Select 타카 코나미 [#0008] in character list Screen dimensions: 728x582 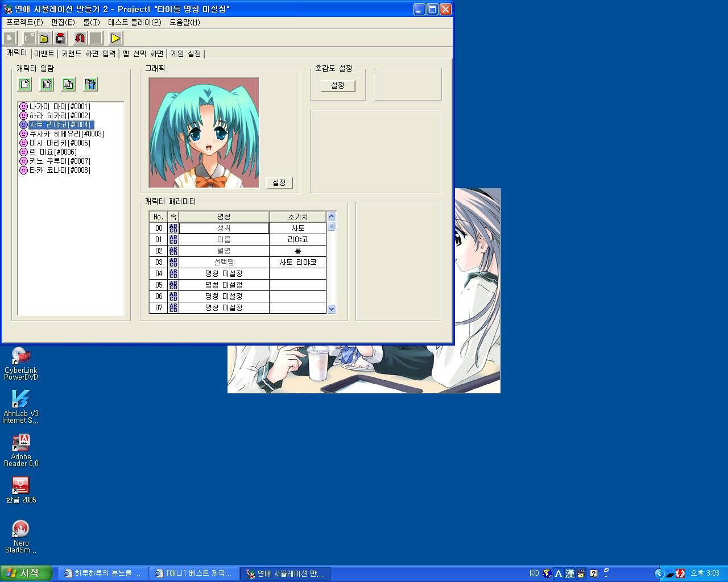click(x=60, y=170)
